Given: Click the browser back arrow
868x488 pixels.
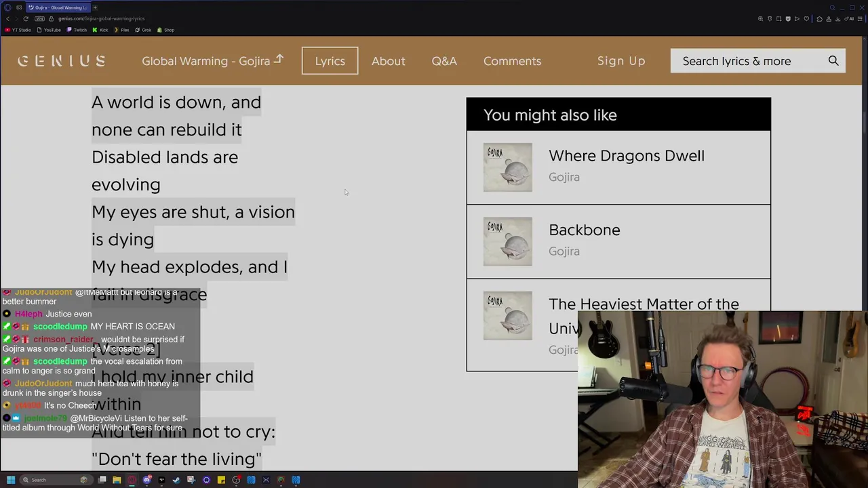Looking at the screenshot, I should (7, 19).
